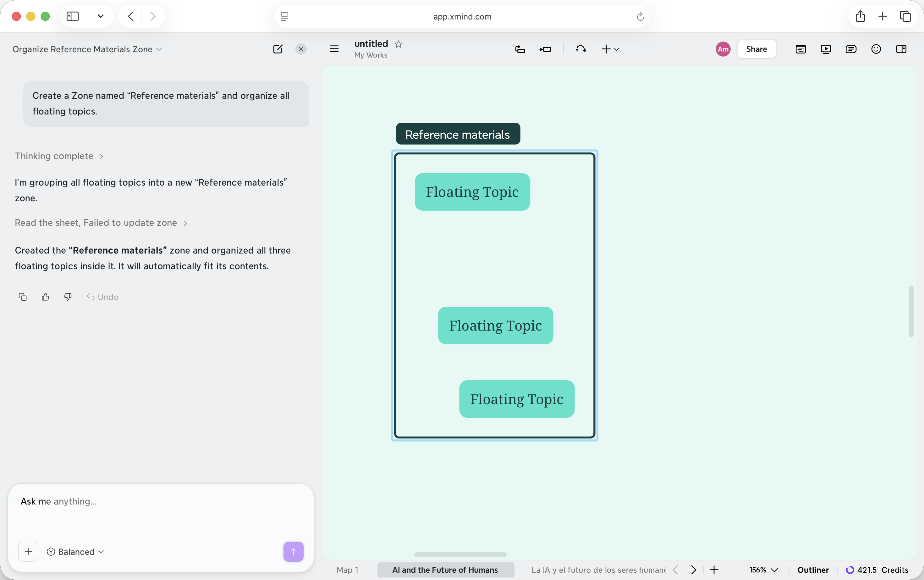924x580 pixels.
Task: Add a relationship using the curved arrow icon
Action: 580,49
